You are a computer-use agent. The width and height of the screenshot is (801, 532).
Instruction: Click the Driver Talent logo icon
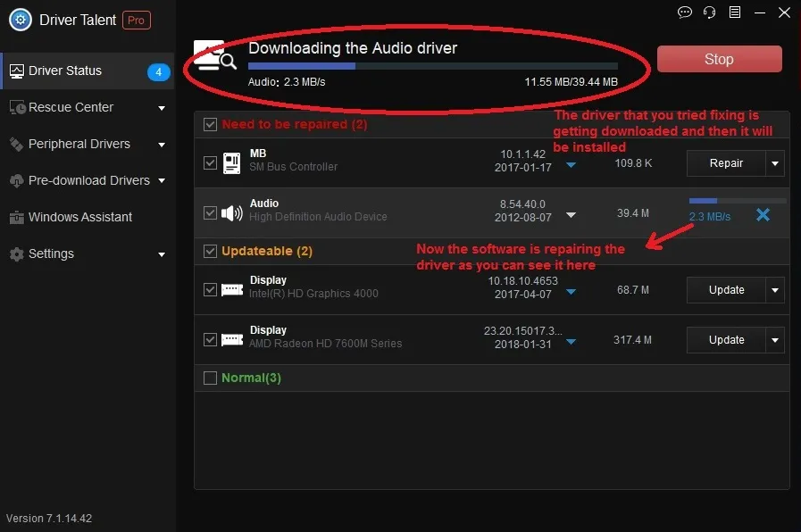[x=21, y=20]
